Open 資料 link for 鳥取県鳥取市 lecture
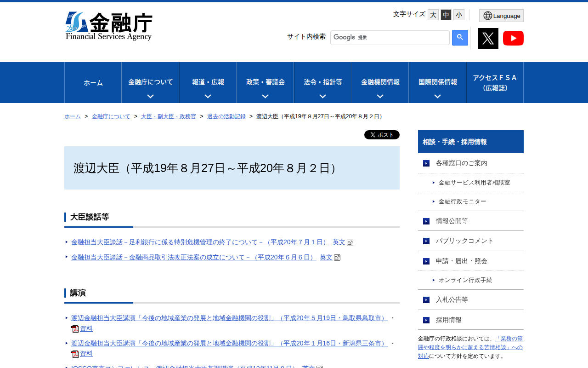 (x=86, y=328)
